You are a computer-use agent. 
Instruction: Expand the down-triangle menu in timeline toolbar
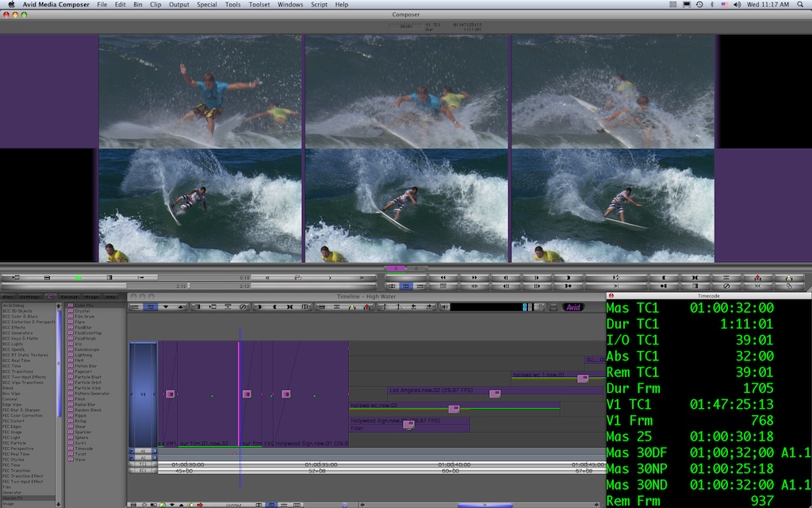coord(166,307)
